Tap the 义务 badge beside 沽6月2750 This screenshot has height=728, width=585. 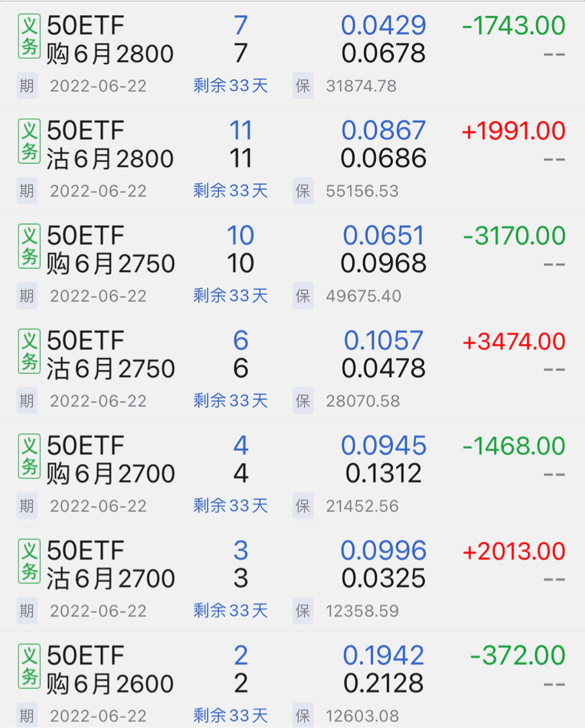[x=29, y=352]
